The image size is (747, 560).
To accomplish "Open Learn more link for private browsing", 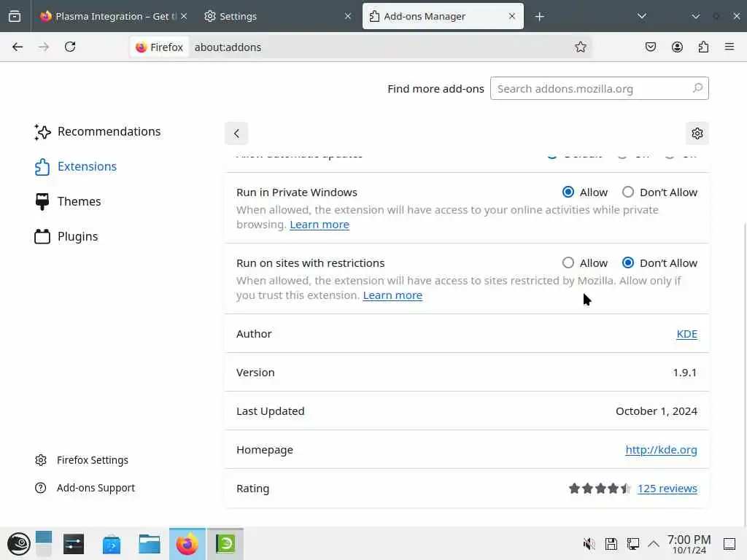I will [320, 225].
